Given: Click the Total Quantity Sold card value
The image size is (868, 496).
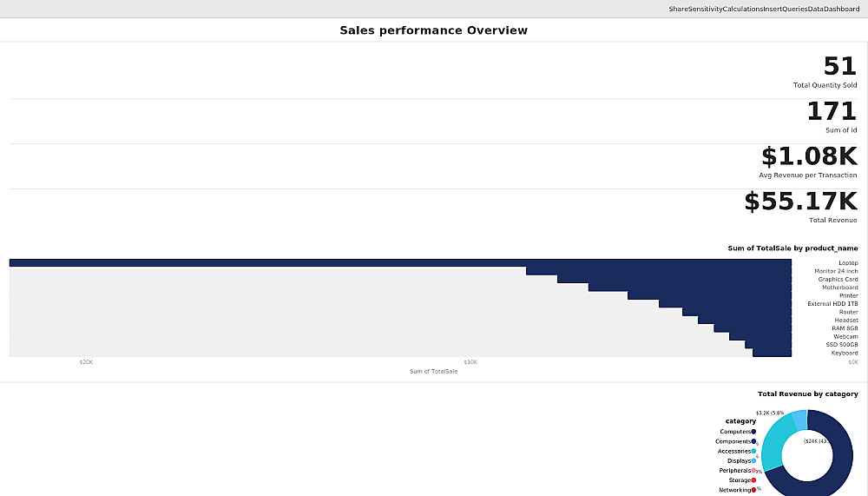Looking at the screenshot, I should [839, 68].
